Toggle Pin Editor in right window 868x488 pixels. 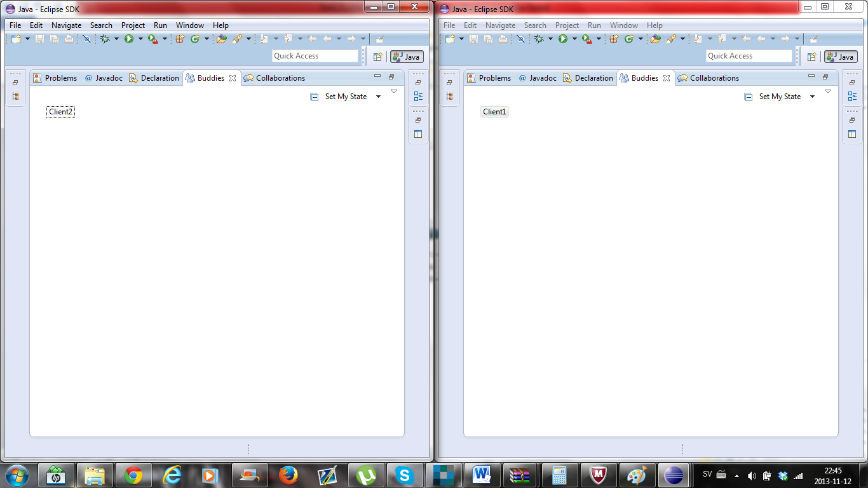click(813, 39)
